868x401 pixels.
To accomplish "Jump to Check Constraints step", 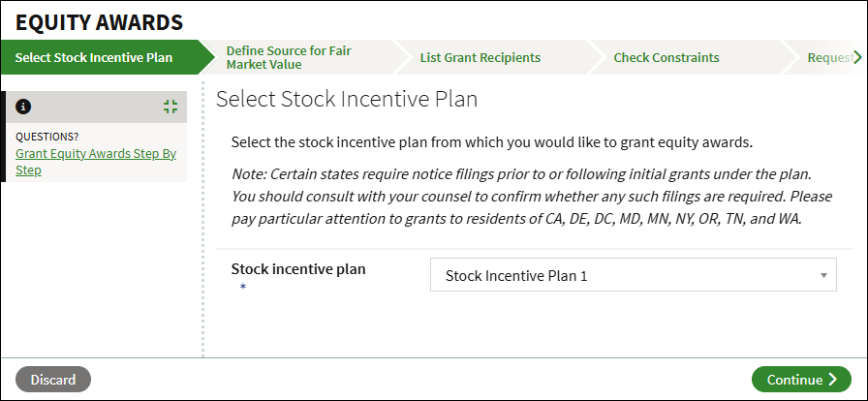I will [666, 57].
